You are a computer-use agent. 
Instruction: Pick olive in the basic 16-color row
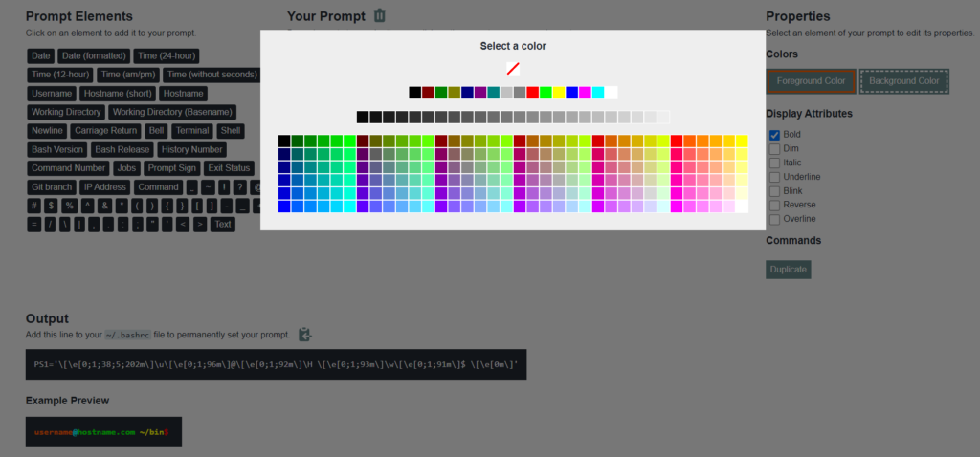pyautogui.click(x=455, y=93)
